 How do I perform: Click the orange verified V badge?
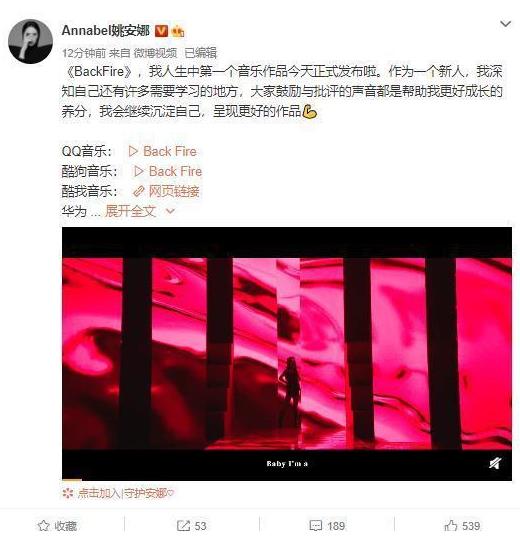click(161, 31)
